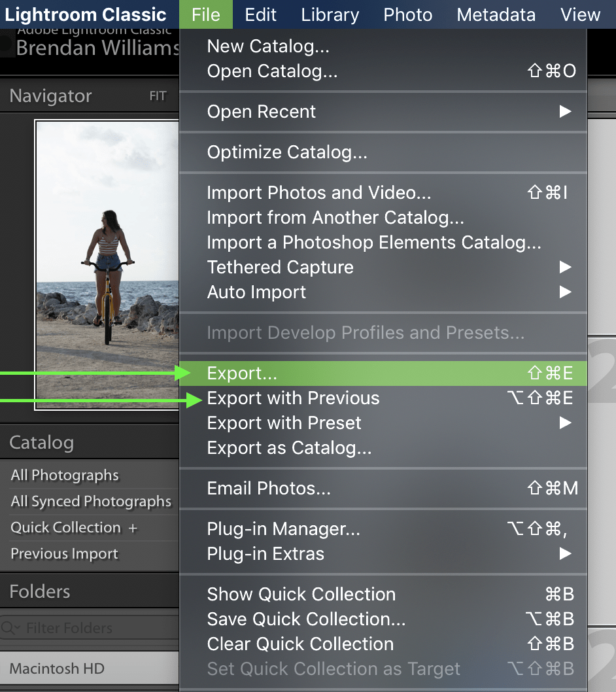616x692 pixels.
Task: Choose New Catalog... from the File menu
Action: tap(383, 46)
